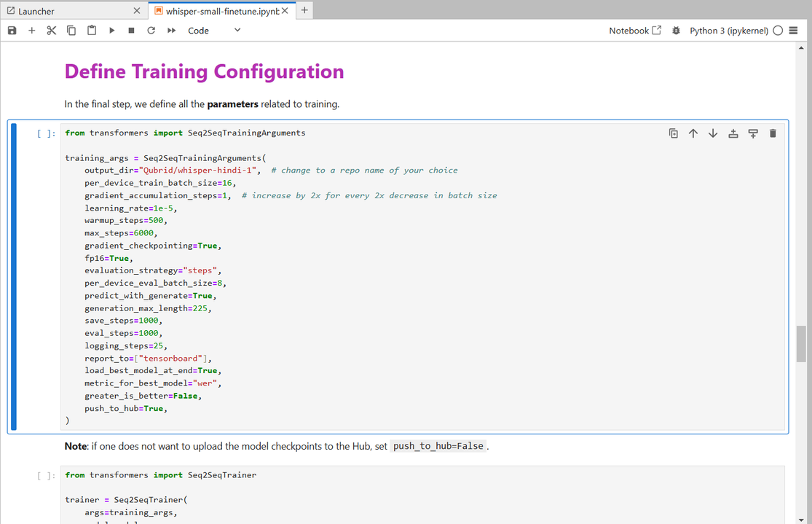812x524 pixels.
Task: Click the Define Training Configuration heading
Action: 204,71
